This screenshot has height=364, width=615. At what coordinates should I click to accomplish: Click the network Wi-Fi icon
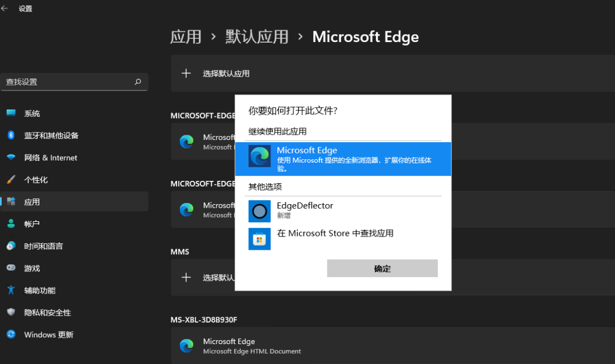click(x=11, y=157)
